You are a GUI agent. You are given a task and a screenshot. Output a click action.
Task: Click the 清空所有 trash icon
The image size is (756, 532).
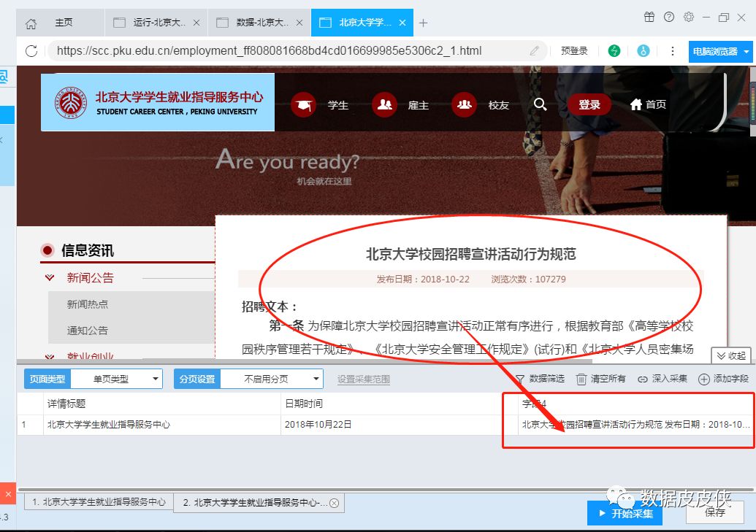(581, 379)
